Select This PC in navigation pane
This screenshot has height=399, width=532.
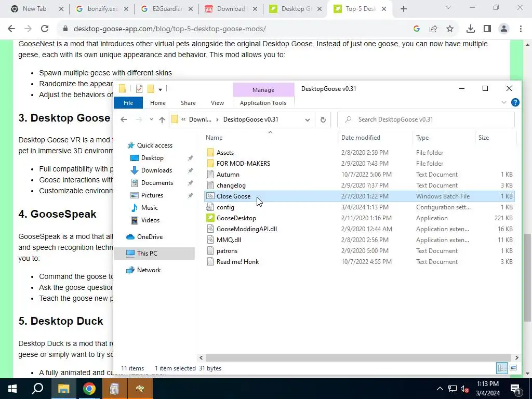pyautogui.click(x=147, y=254)
